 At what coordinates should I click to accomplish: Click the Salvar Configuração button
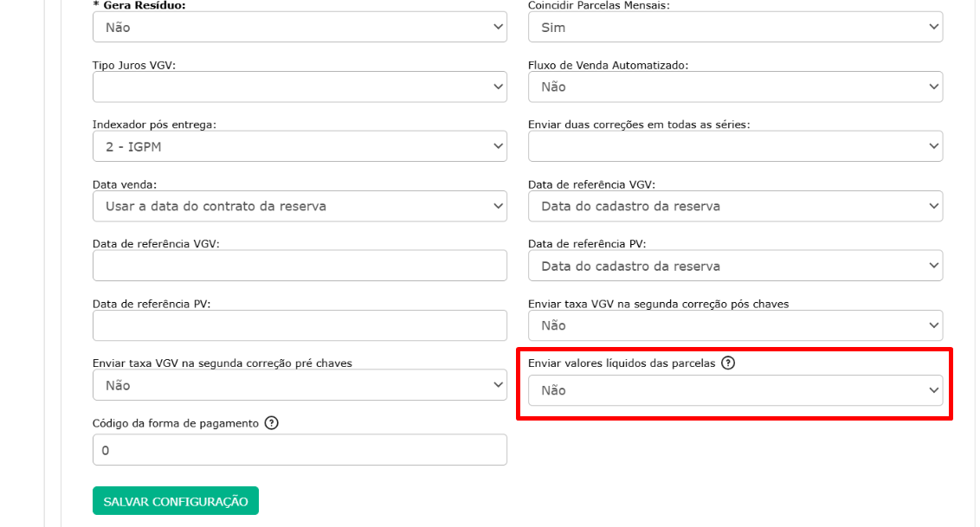(176, 501)
